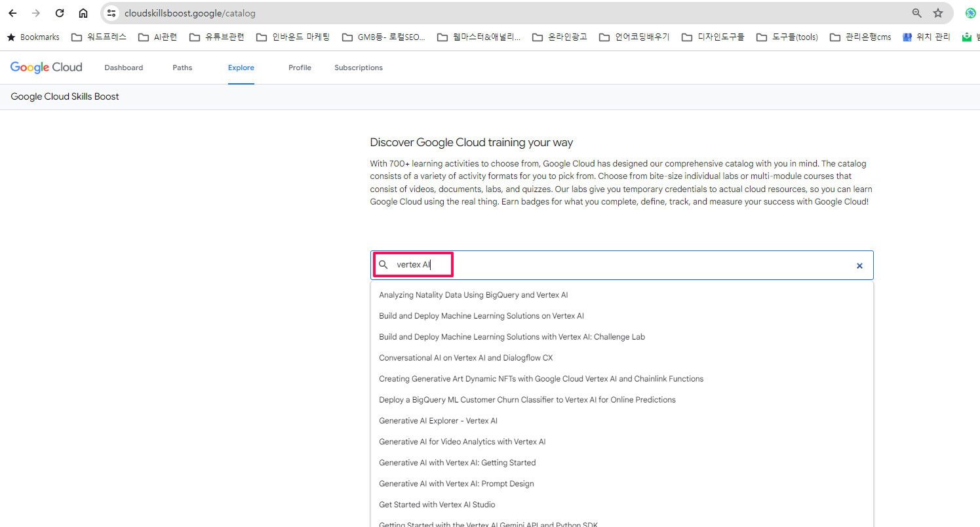Open the 위치 관리 bookmark
This screenshot has width=980, height=527.
tap(927, 37)
